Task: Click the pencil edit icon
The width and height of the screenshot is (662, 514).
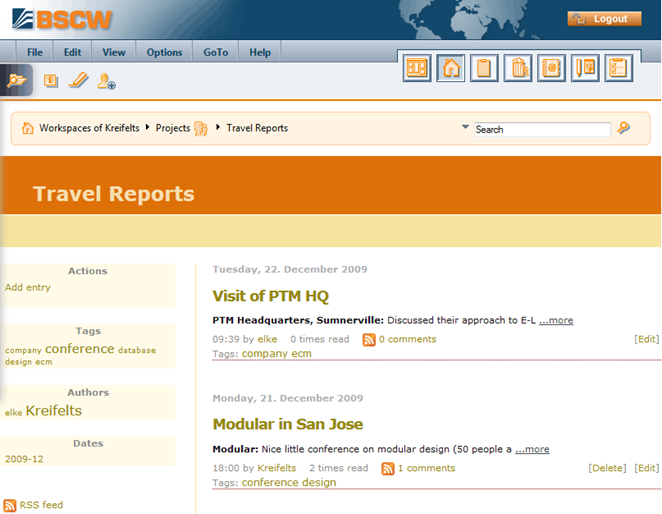Action: [x=79, y=80]
